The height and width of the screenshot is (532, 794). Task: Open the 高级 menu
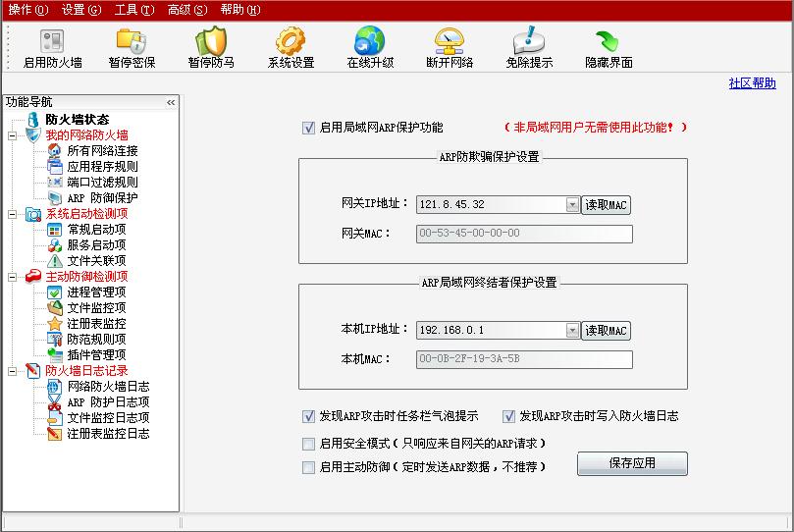pos(186,10)
